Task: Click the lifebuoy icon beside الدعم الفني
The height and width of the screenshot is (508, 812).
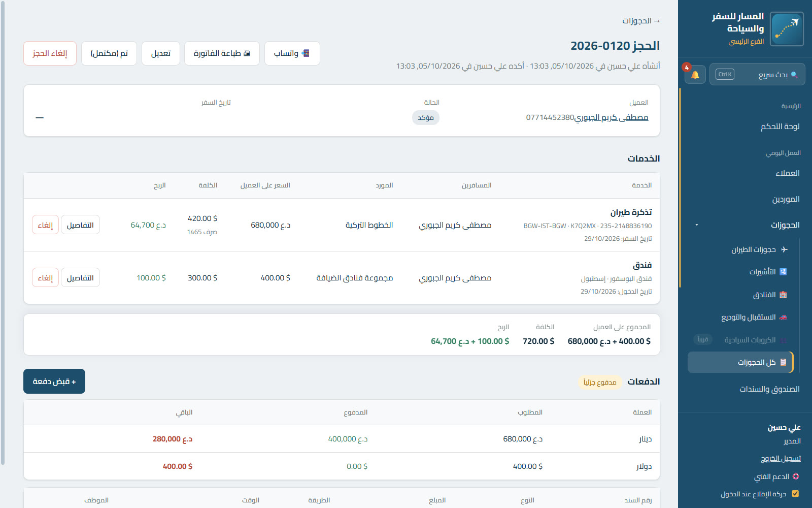Action: [796, 477]
